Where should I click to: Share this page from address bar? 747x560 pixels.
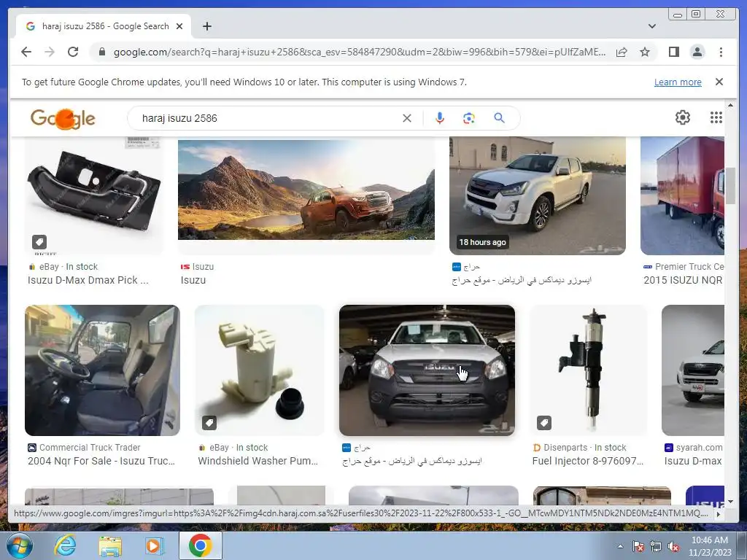[622, 52]
